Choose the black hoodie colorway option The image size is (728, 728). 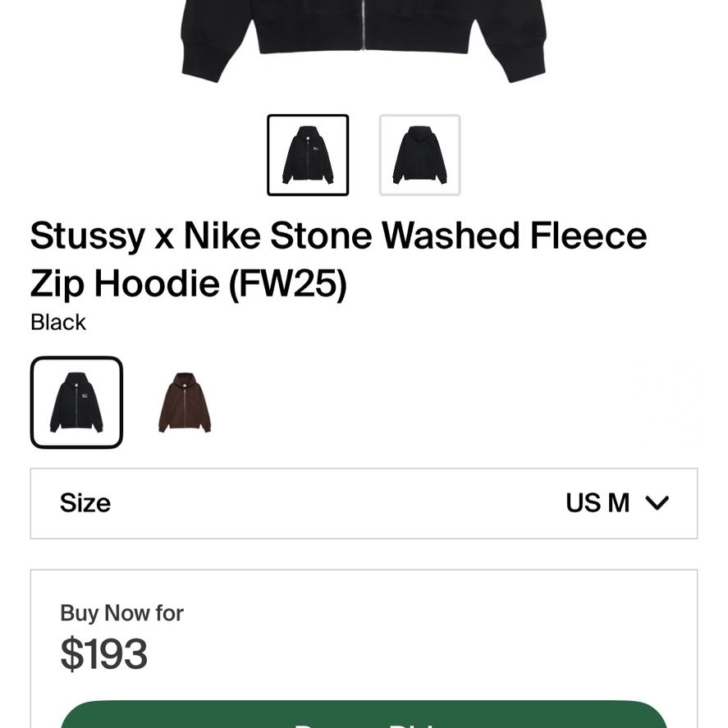pyautogui.click(x=76, y=402)
